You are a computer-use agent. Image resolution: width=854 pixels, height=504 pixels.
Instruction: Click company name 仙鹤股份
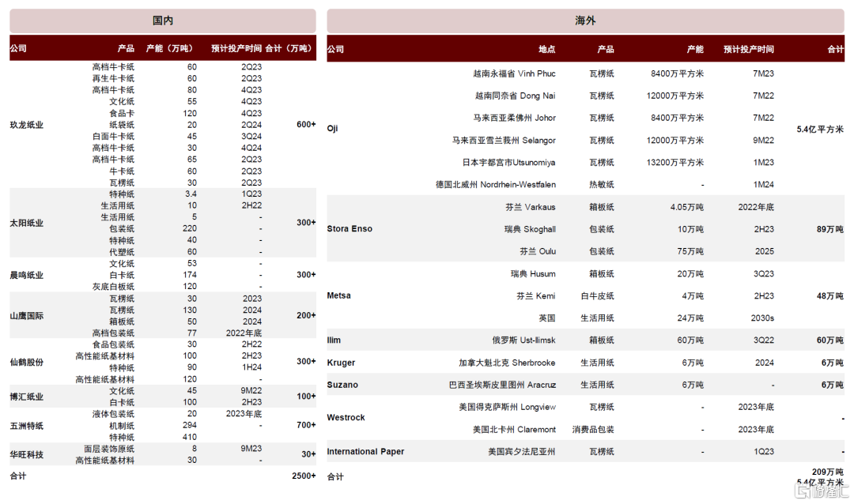click(x=27, y=362)
